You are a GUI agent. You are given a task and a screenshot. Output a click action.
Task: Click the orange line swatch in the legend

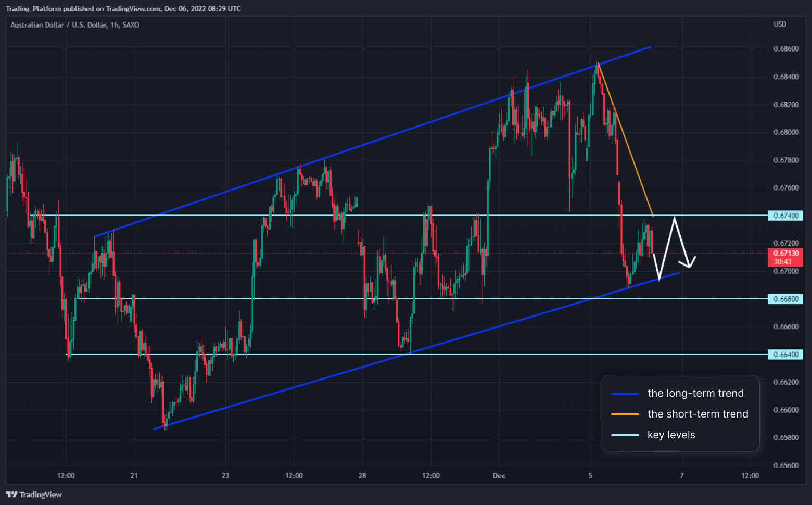625,414
